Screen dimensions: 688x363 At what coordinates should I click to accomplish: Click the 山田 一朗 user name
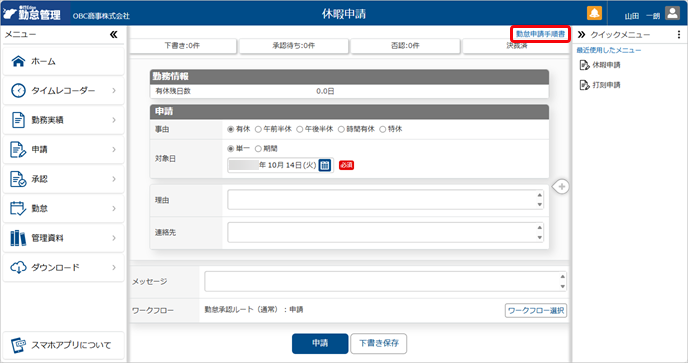642,16
